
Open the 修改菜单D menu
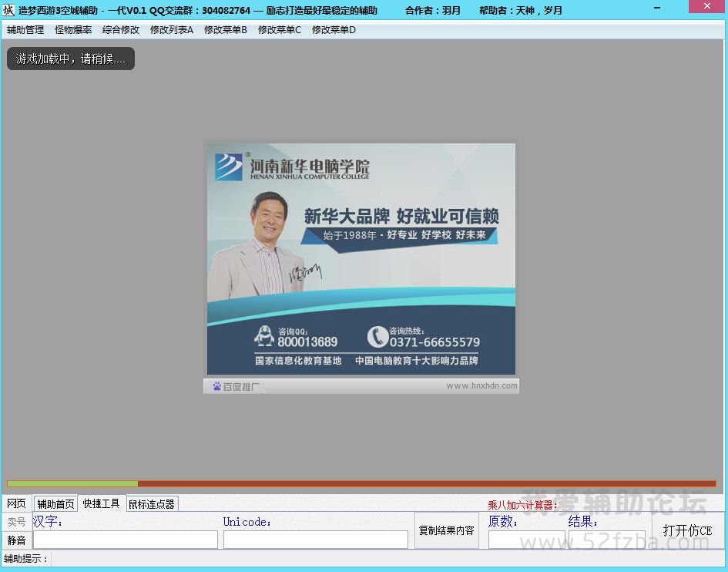pyautogui.click(x=334, y=30)
